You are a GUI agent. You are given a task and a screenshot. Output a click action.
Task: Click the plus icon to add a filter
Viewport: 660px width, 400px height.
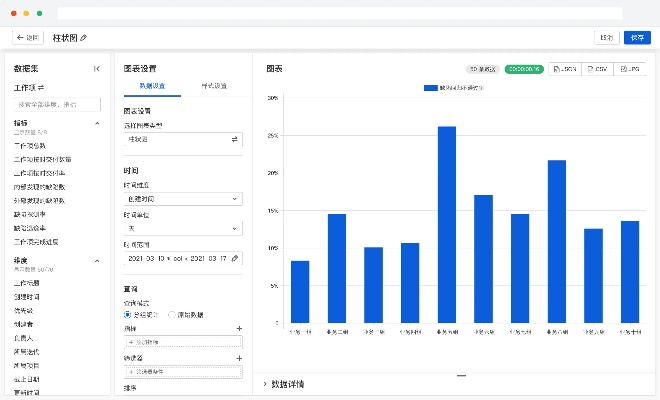tap(239, 357)
